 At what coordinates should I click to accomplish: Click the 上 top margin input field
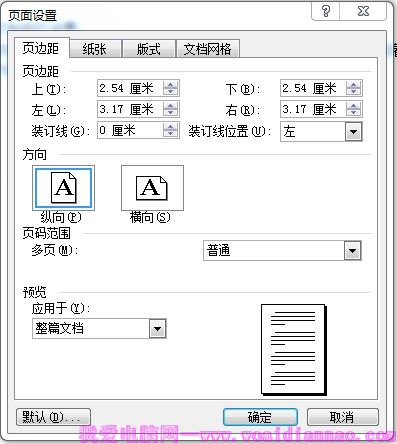(130, 88)
